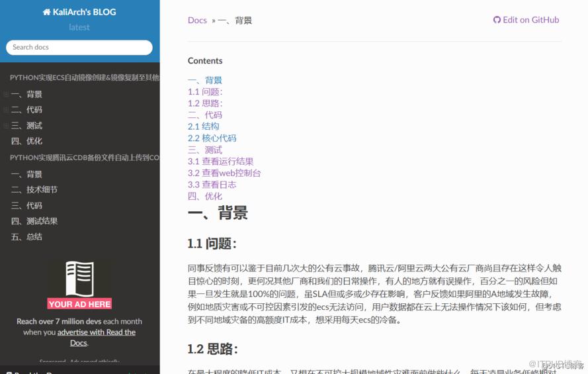Viewport: 588px width, 374px height.
Task: Jump to 2.2 核心代码 in Contents
Action: tap(212, 138)
